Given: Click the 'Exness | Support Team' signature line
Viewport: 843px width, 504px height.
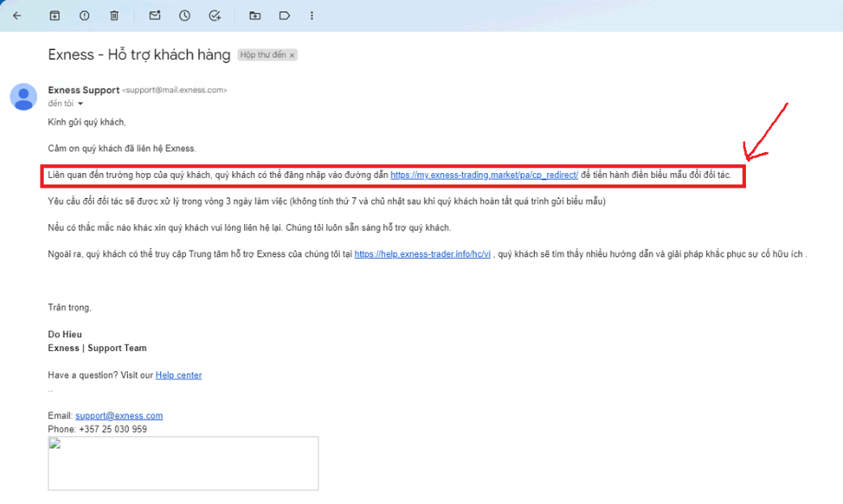Looking at the screenshot, I should point(97,348).
